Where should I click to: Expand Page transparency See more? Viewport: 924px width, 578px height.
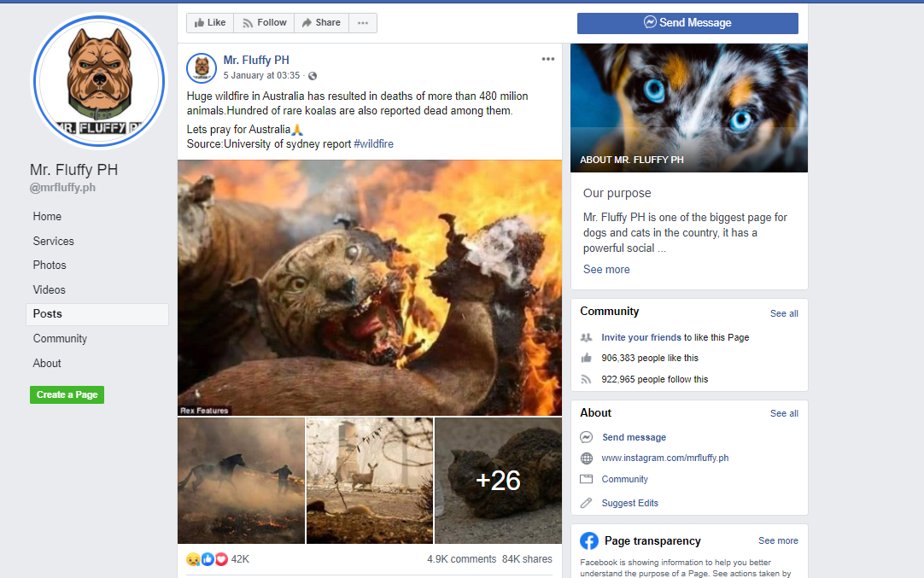pyautogui.click(x=778, y=541)
